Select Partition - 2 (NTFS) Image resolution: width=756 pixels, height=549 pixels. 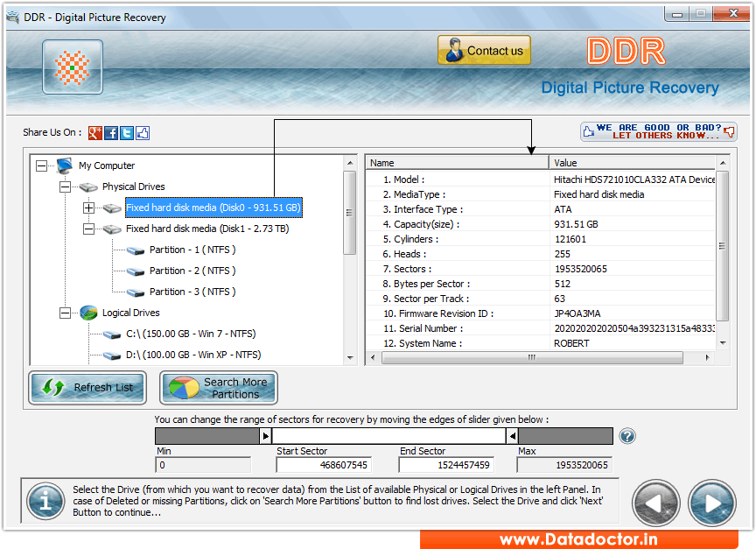pos(192,271)
